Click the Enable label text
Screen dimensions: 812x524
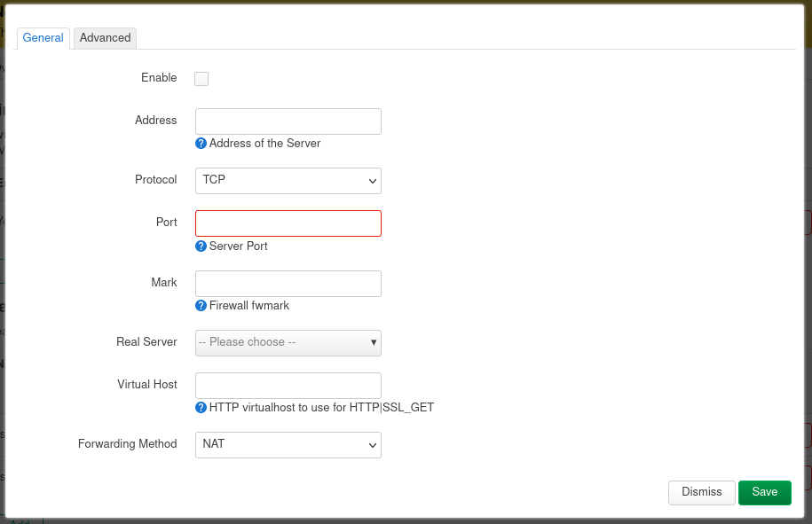(x=159, y=78)
